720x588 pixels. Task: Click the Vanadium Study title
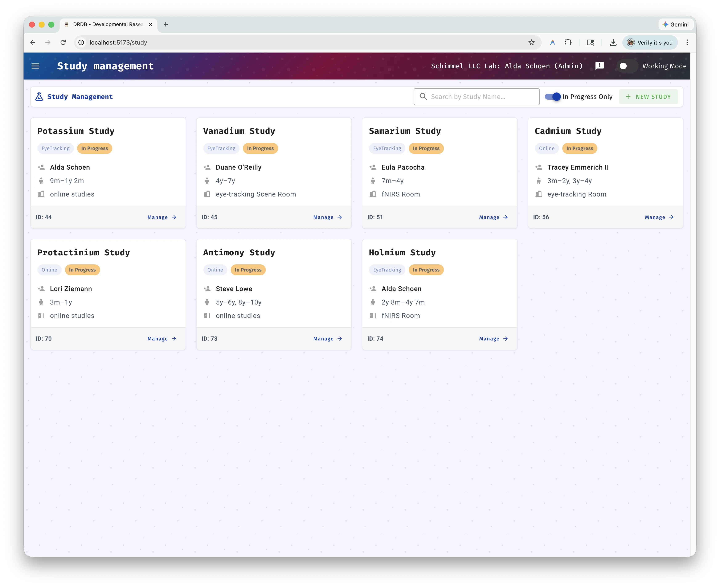tap(239, 131)
